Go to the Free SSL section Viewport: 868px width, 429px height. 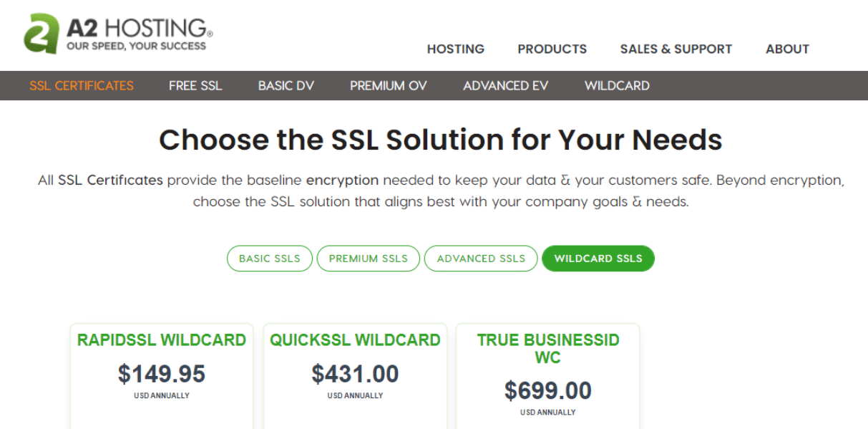coord(195,86)
